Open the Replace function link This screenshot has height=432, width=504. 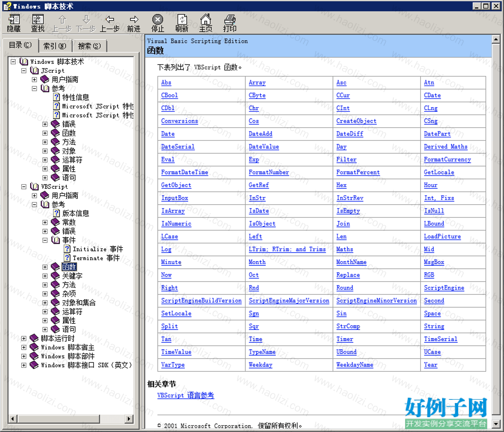click(348, 275)
